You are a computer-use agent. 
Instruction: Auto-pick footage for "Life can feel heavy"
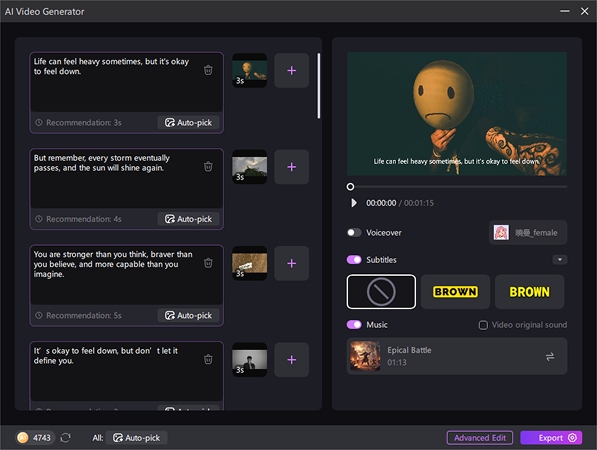188,123
